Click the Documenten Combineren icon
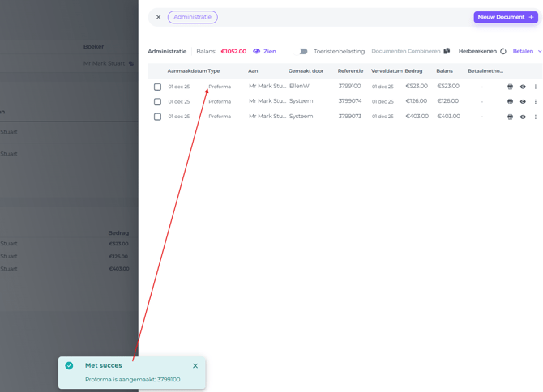Image resolution: width=543 pixels, height=392 pixels. pyautogui.click(x=447, y=51)
